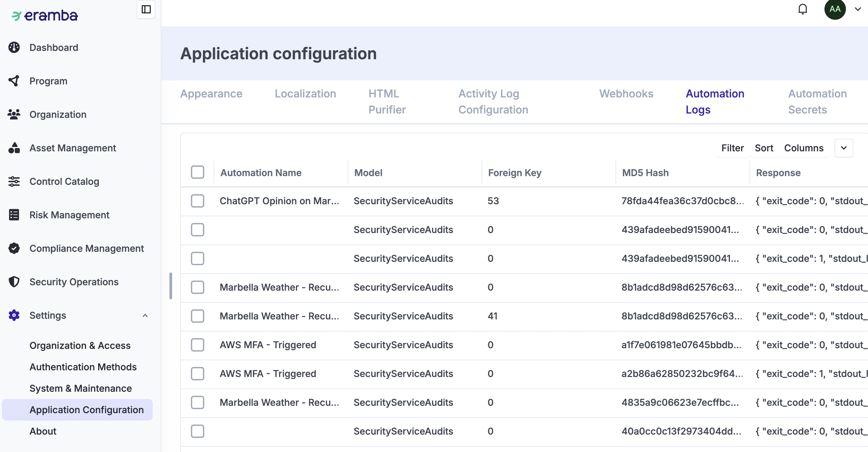Open notifications bell icon
The image size is (868, 452).
[803, 9]
